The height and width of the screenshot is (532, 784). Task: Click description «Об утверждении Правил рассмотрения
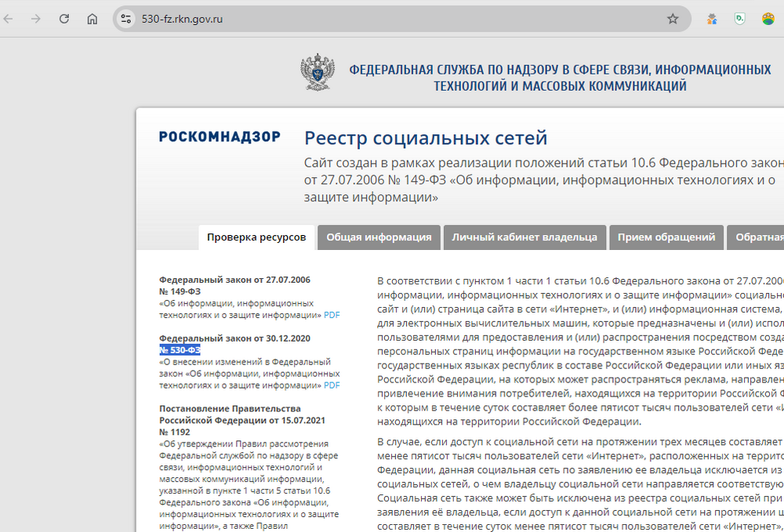(x=249, y=485)
